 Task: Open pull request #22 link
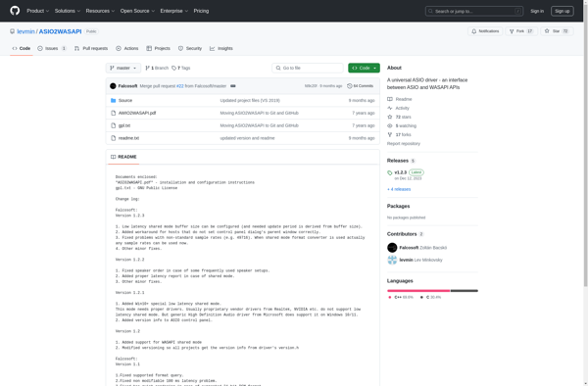tap(180, 86)
